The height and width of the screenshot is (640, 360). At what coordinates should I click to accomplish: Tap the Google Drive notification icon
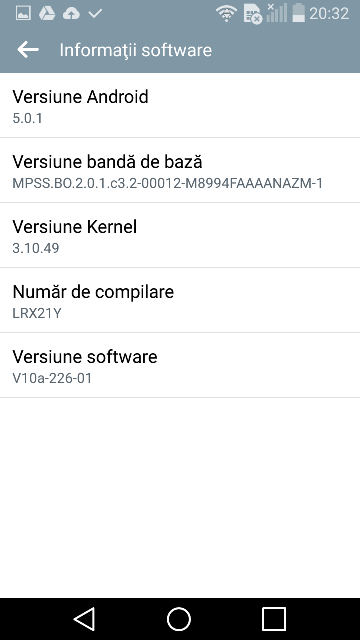coord(47,13)
